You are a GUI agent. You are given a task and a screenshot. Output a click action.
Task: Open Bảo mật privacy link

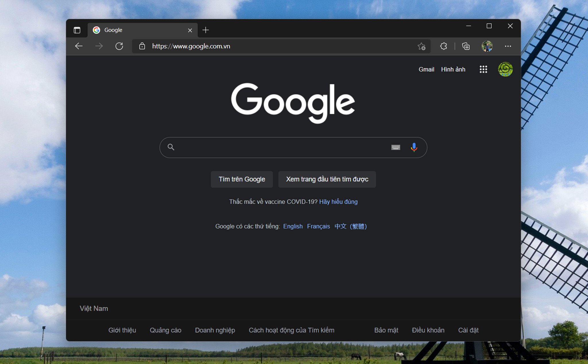[x=386, y=330]
